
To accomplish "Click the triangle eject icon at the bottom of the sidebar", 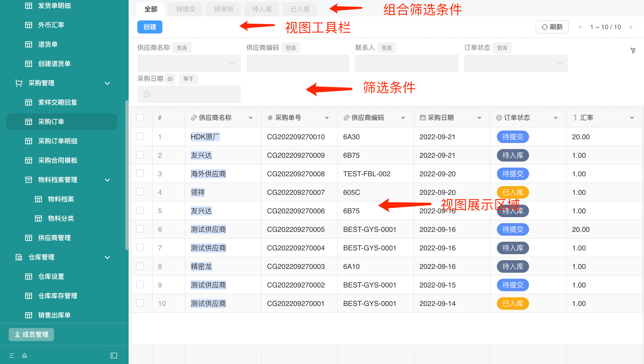I will [25, 356].
